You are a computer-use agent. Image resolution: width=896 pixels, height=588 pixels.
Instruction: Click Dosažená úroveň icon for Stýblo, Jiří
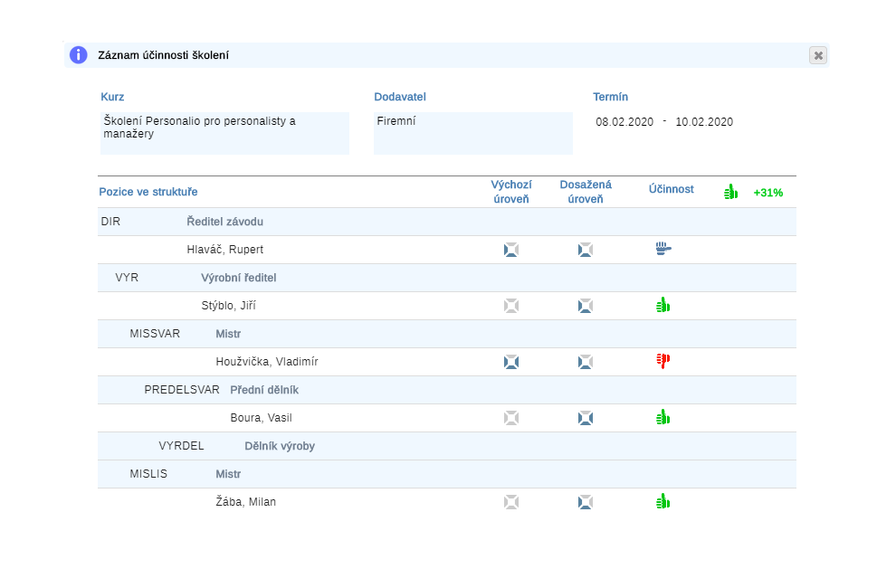coord(586,306)
